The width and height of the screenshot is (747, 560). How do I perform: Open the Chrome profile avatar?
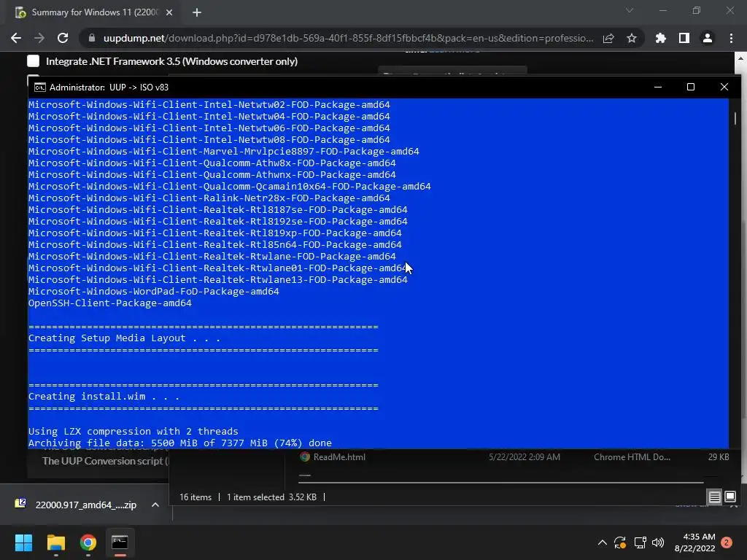[x=708, y=38]
